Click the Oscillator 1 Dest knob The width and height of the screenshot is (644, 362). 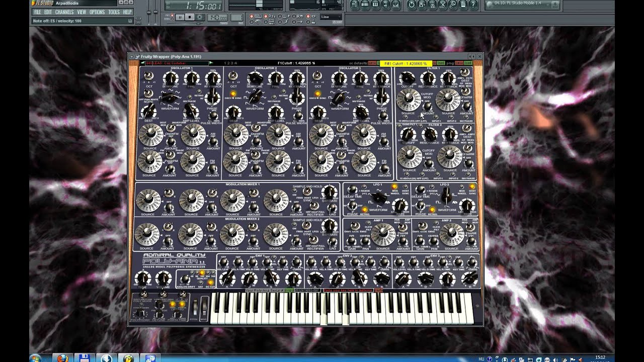click(149, 112)
